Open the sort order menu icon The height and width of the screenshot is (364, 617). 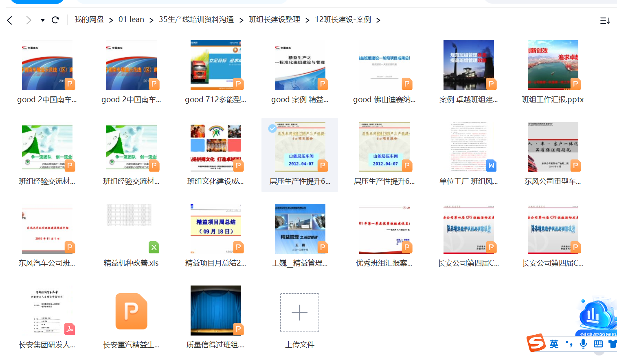605,20
